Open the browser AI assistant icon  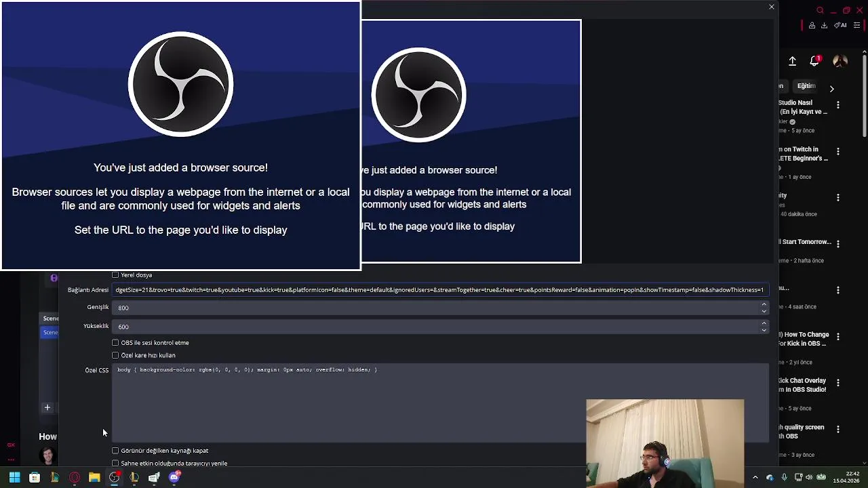[x=841, y=26]
